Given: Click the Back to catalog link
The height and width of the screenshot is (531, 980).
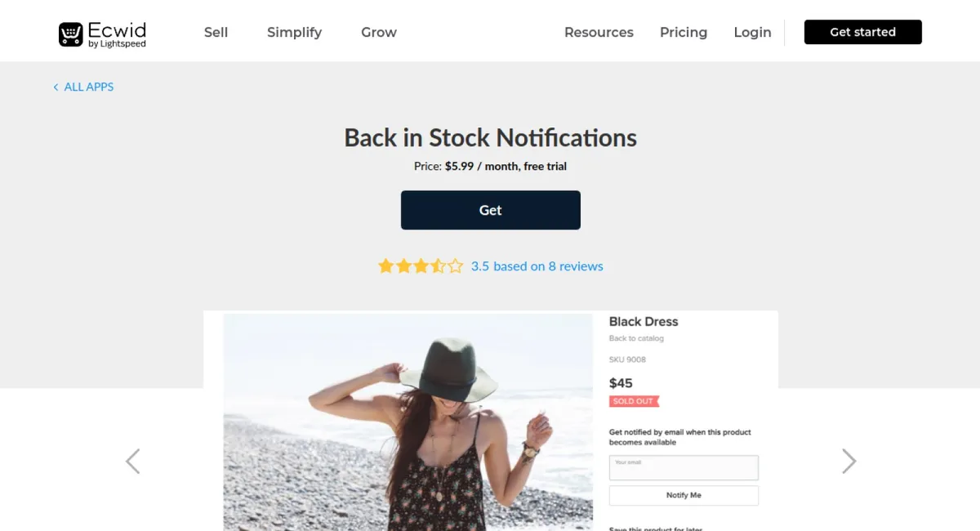Looking at the screenshot, I should (x=636, y=338).
